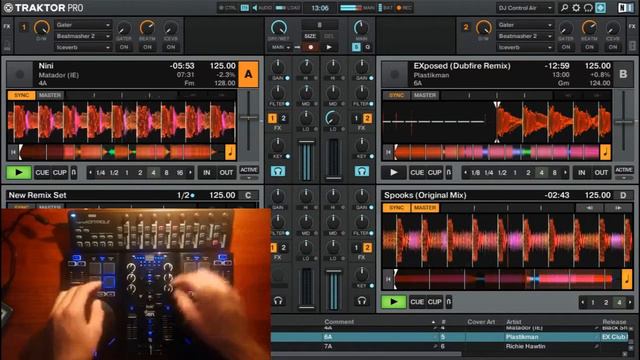Toggle Flux mode on Deck B

point(449,173)
